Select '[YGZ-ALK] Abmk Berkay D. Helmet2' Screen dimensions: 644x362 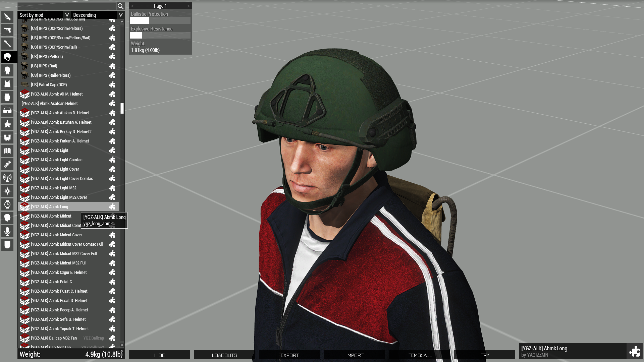tap(68, 132)
